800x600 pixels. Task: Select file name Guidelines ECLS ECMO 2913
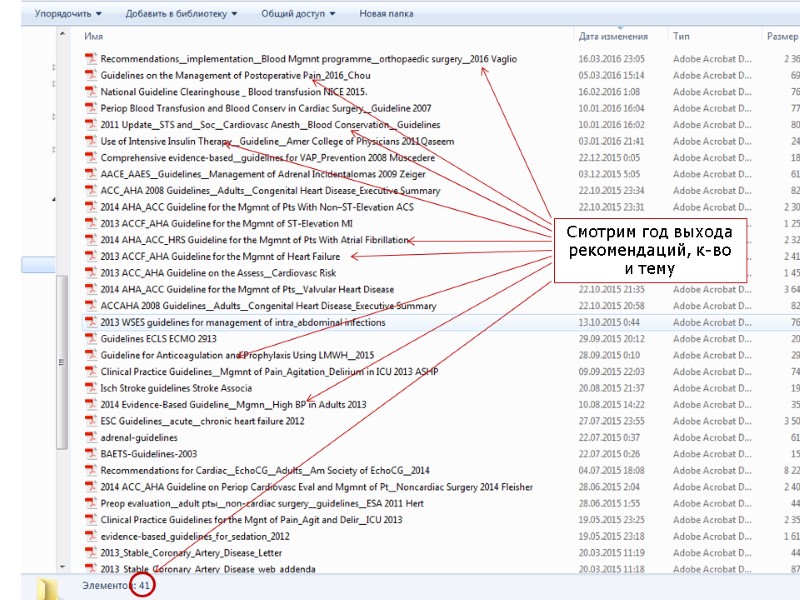coord(158,339)
